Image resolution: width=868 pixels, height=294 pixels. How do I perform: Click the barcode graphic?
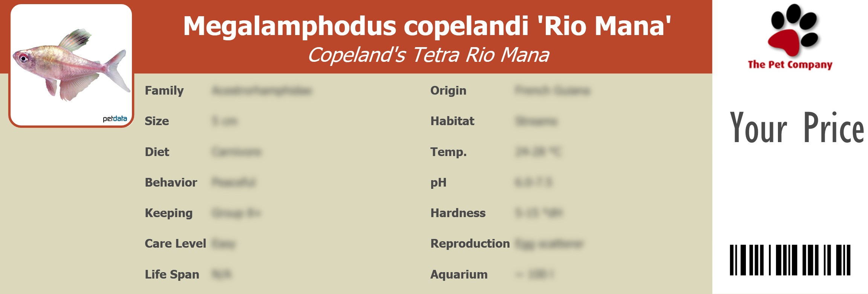pos(790,260)
